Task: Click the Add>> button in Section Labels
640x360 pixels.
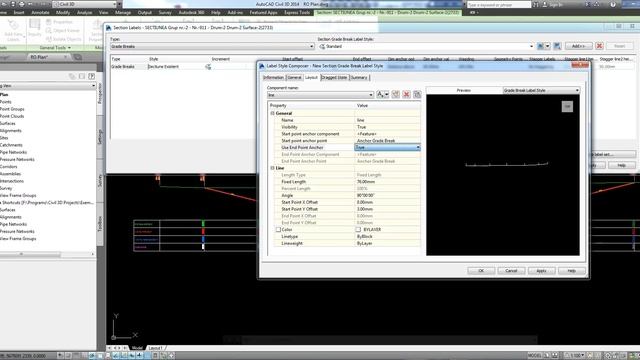Action: [578, 46]
